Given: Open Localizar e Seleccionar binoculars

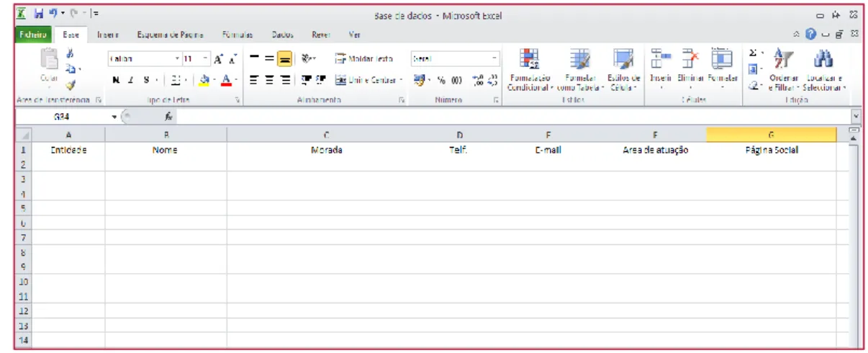Looking at the screenshot, I should (x=826, y=71).
